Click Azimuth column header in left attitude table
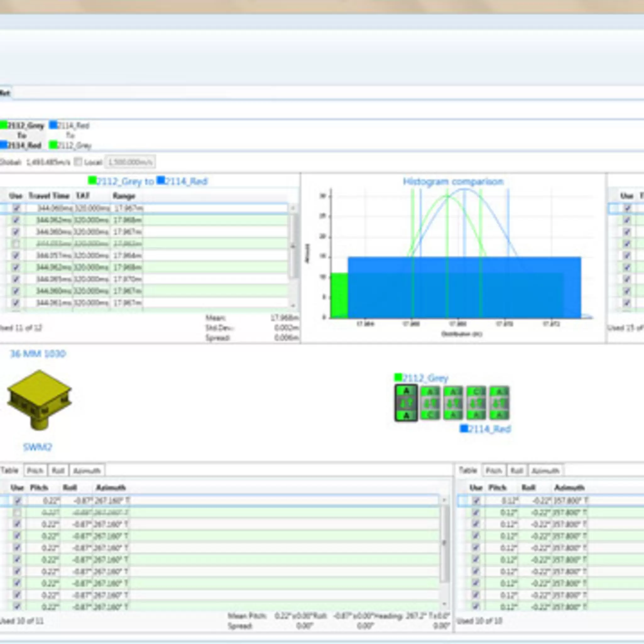 click(111, 488)
